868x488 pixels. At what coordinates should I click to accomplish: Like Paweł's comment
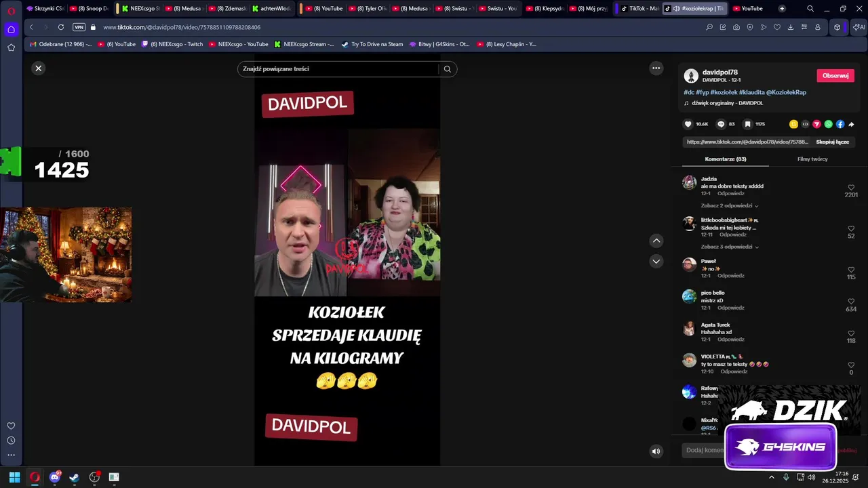(x=851, y=270)
